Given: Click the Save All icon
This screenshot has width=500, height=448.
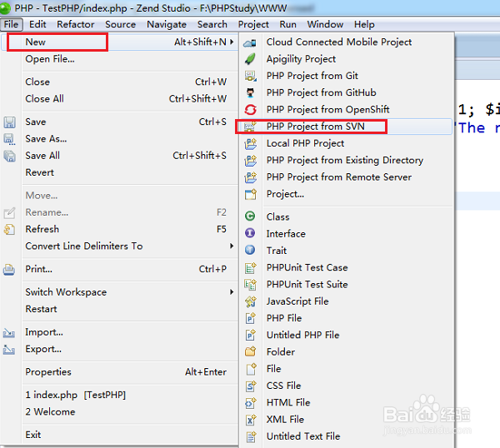Looking at the screenshot, I should point(9,156).
